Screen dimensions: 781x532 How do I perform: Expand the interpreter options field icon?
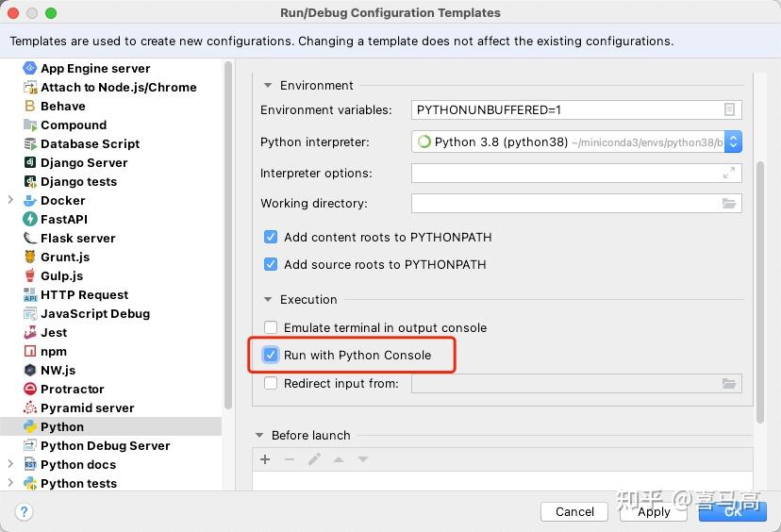point(729,173)
